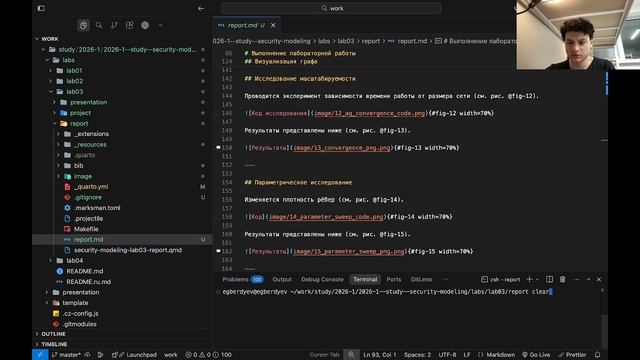Open the Search view icon
Screen dimensions: 640x360
[x=99, y=25]
